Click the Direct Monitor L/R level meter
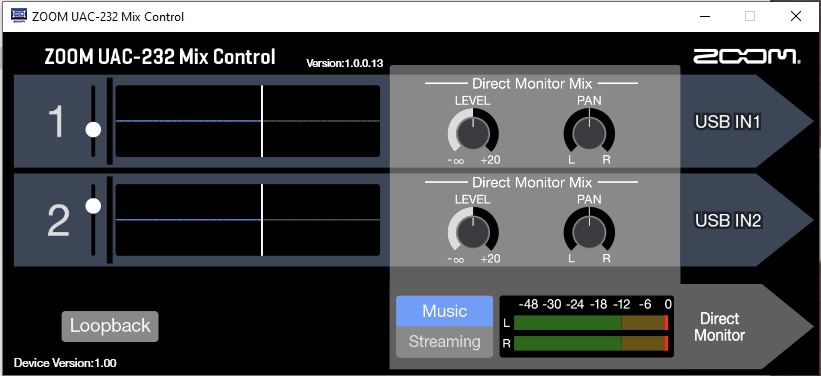821x376 pixels. coord(586,327)
